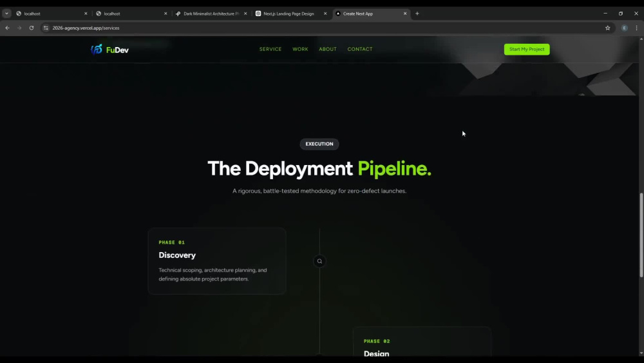This screenshot has height=363, width=644.
Task: Click the Technical scoping description text
Action: coord(213,275)
